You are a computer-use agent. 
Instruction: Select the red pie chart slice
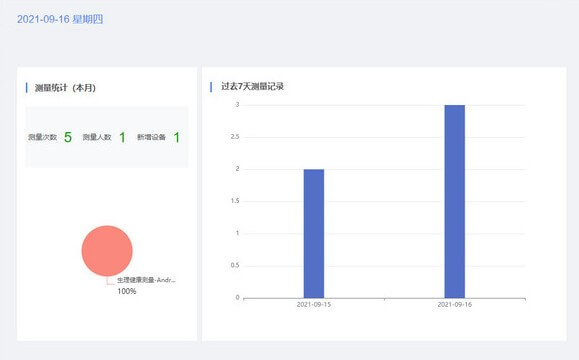coord(107,251)
